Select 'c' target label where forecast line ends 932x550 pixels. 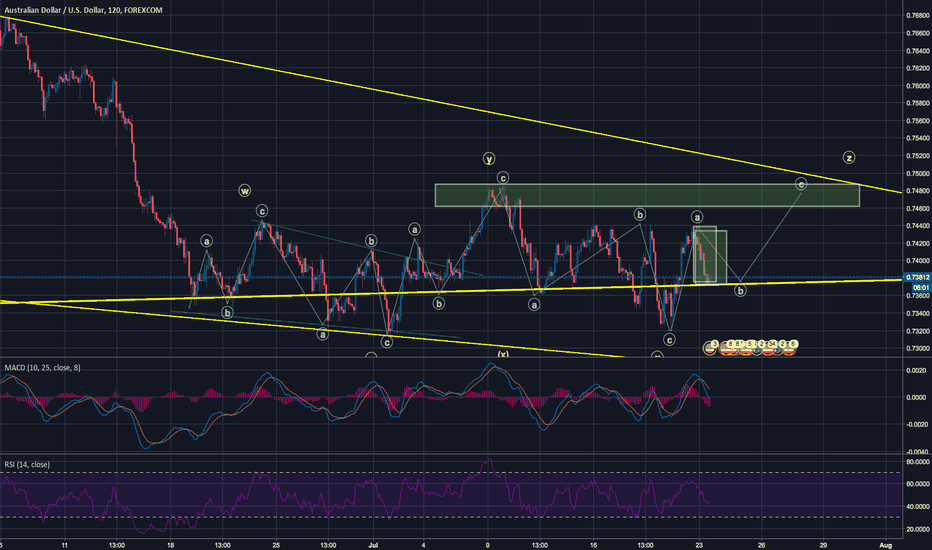click(801, 184)
